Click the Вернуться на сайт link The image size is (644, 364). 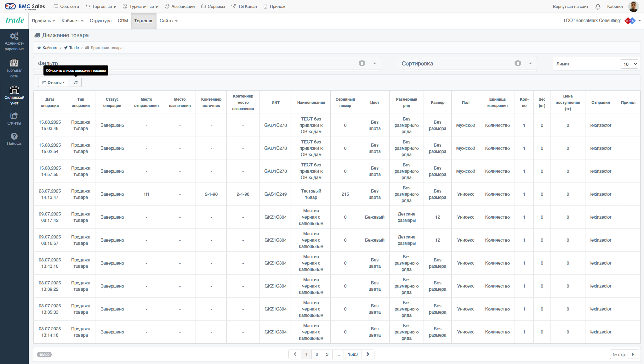(x=570, y=6)
